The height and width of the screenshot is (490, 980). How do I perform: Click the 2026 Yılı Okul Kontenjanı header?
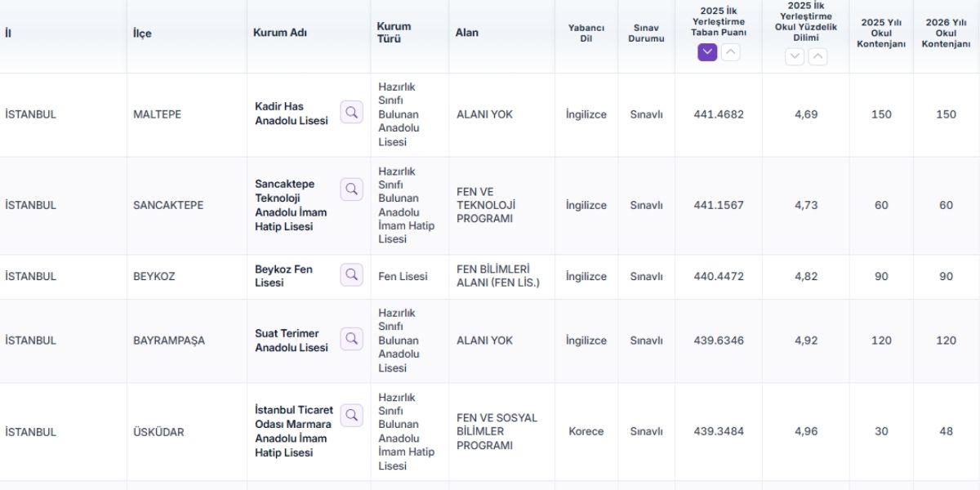click(x=946, y=33)
